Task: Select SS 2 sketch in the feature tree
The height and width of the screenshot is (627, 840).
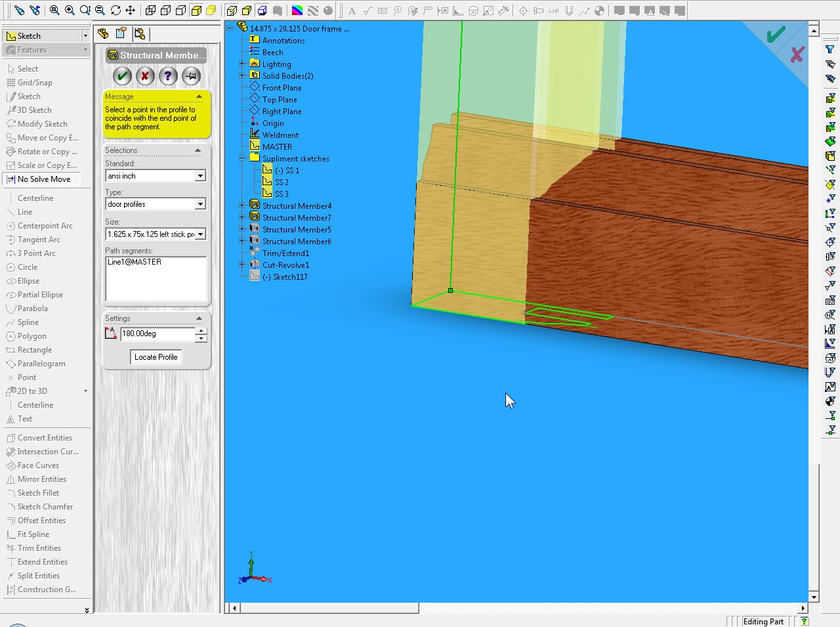Action: 282,183
